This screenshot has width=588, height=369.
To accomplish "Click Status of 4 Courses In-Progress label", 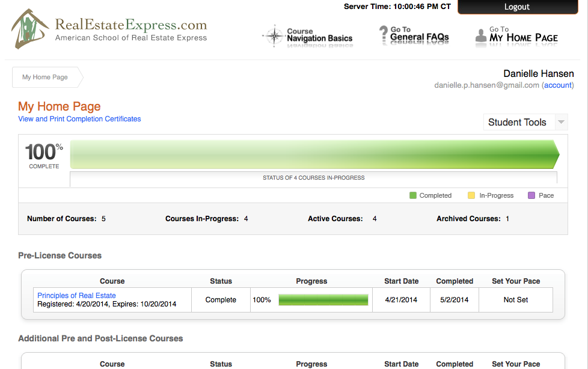I will (313, 178).
